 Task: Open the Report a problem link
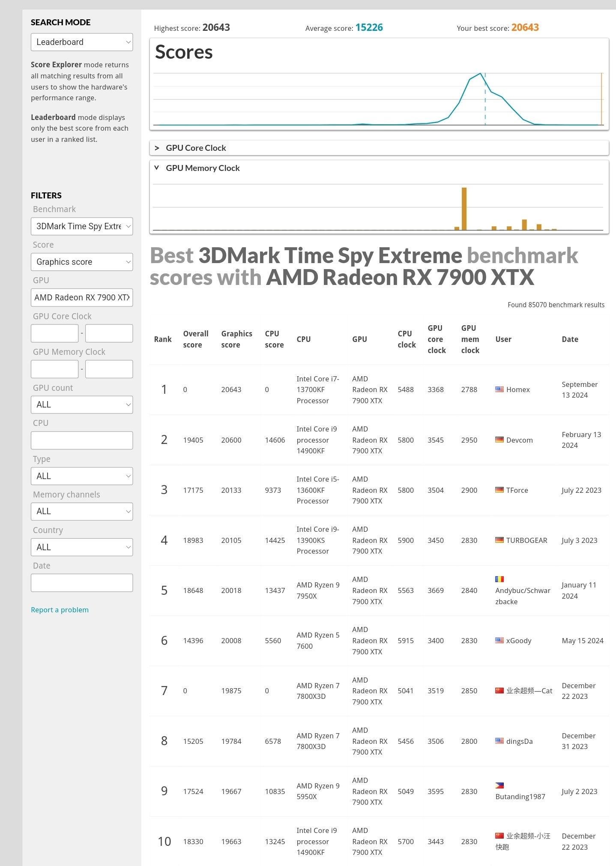[60, 610]
